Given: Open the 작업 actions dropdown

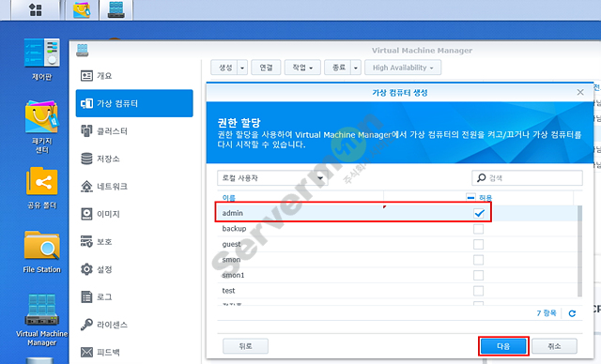Looking at the screenshot, I should pos(302,68).
